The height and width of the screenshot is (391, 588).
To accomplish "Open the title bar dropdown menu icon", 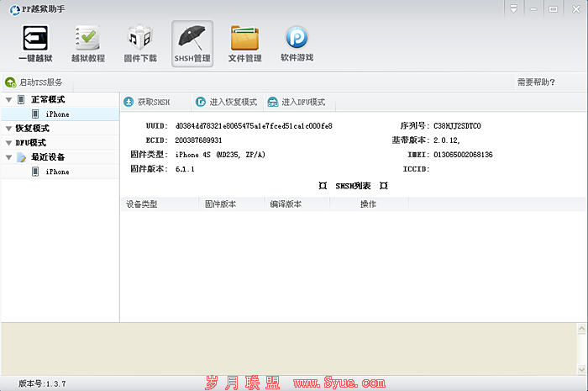I will (514, 9).
